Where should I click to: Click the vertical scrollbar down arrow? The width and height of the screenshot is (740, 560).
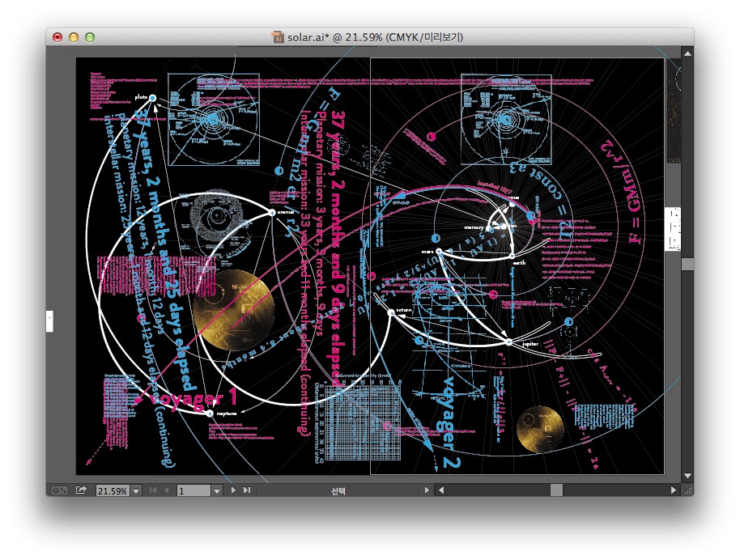click(x=688, y=476)
